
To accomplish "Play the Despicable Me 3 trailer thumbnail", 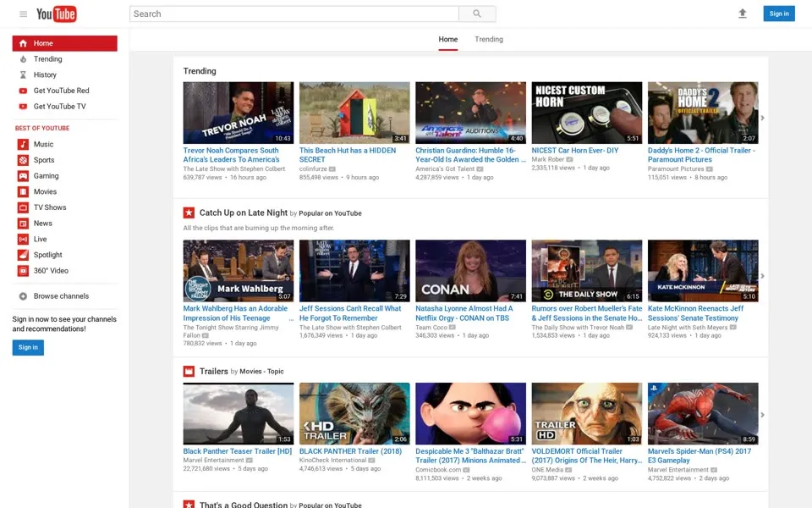I will click(x=471, y=414).
